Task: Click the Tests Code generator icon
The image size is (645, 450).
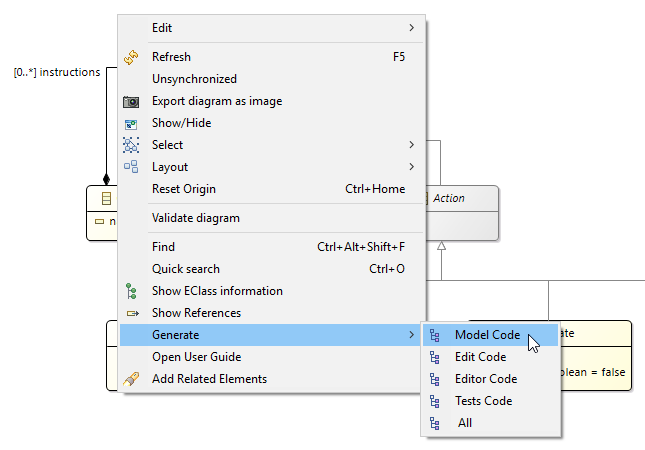Action: click(x=434, y=401)
